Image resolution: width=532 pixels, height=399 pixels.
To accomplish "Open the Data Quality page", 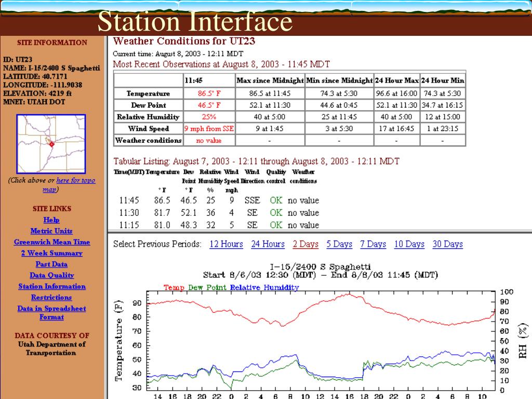I will point(52,275).
